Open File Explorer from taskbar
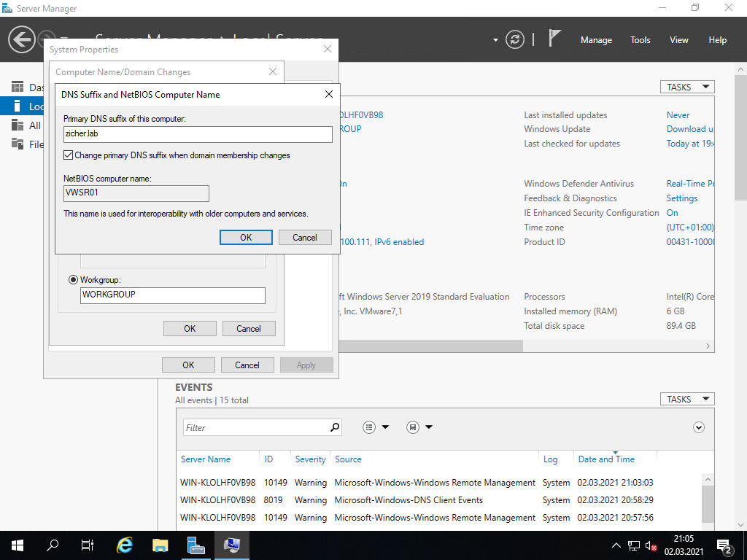This screenshot has width=747, height=560. (x=160, y=545)
